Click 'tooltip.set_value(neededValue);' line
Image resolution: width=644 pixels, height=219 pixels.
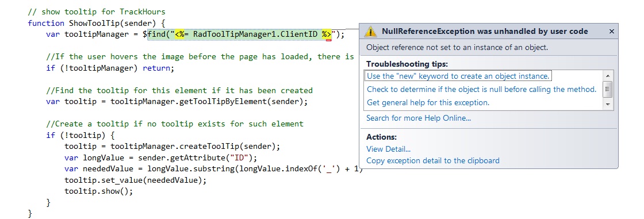tap(136, 180)
